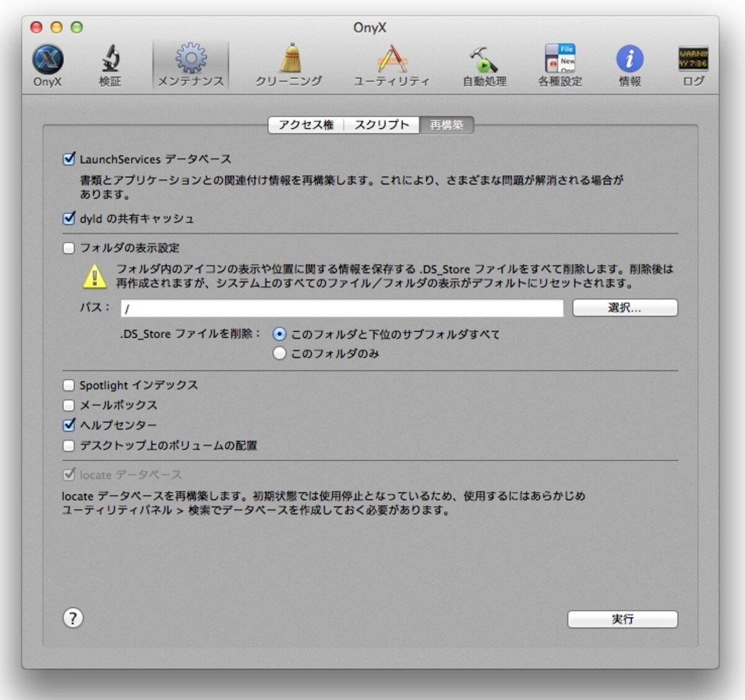This screenshot has width=745, height=700.
Task: Switch to the スクリプト tab
Action: [x=382, y=125]
